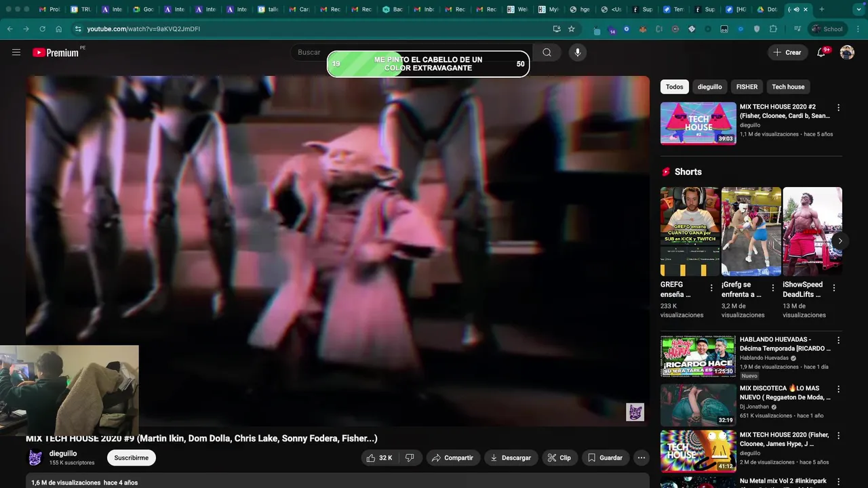This screenshot has width=868, height=488.
Task: Click the search magnifier button
Action: coord(547,52)
